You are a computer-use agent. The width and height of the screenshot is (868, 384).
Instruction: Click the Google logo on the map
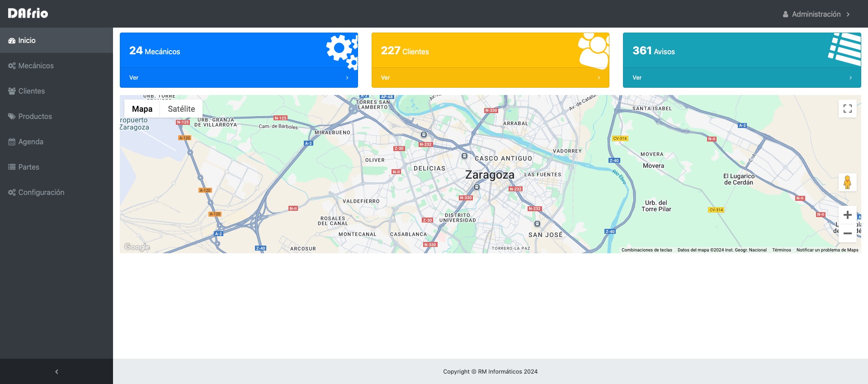pyautogui.click(x=137, y=247)
